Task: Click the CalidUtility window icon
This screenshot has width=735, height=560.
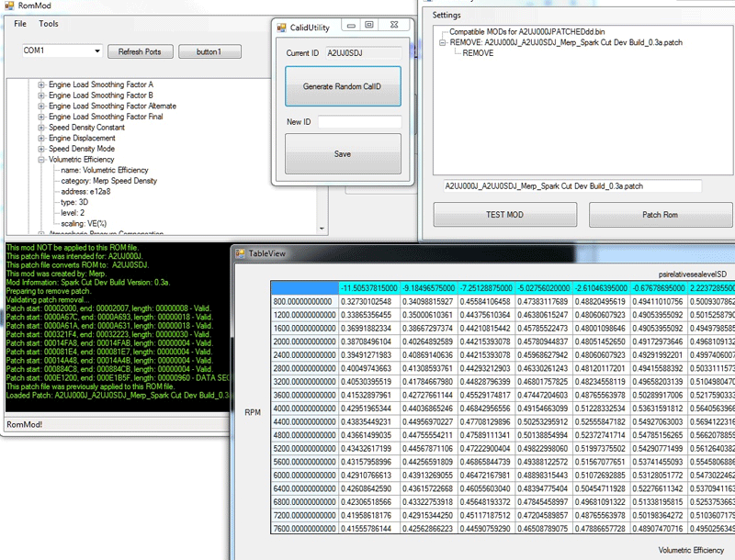Action: (x=285, y=27)
